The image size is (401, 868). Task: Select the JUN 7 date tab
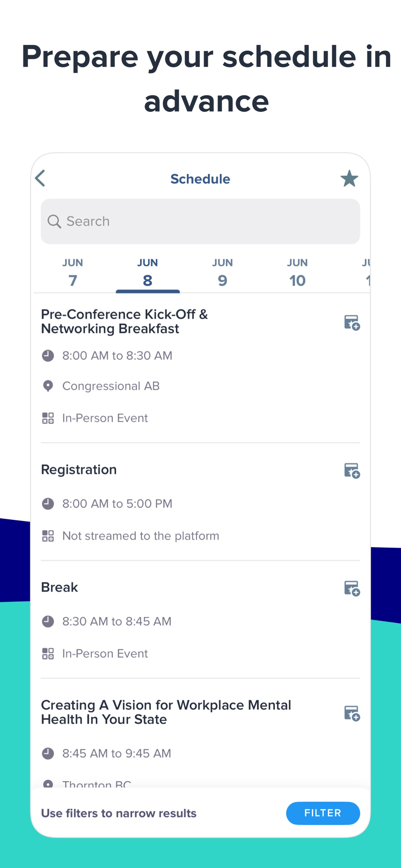coord(72,273)
